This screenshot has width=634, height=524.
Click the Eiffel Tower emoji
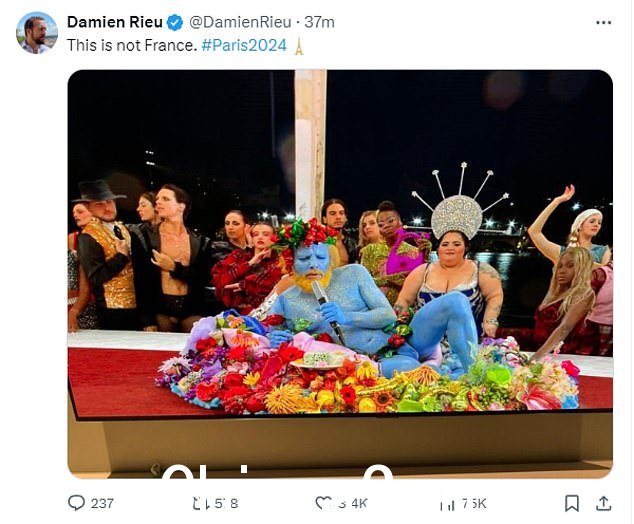299,45
